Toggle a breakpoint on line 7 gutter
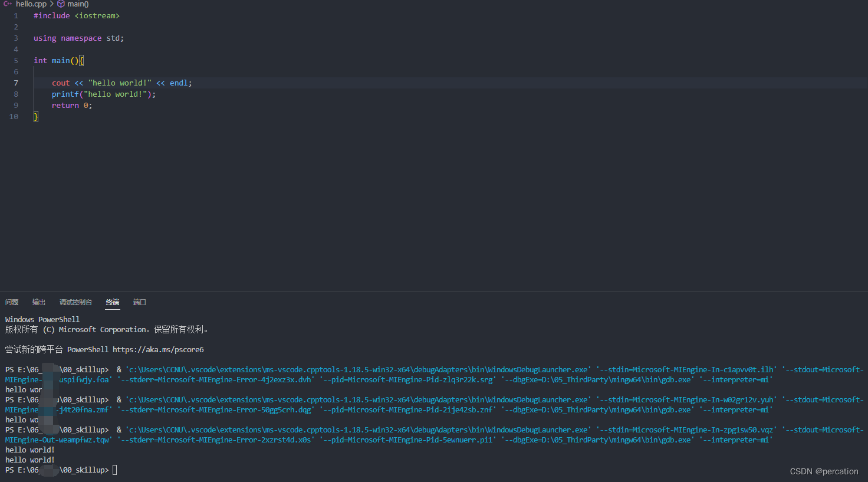 6,83
